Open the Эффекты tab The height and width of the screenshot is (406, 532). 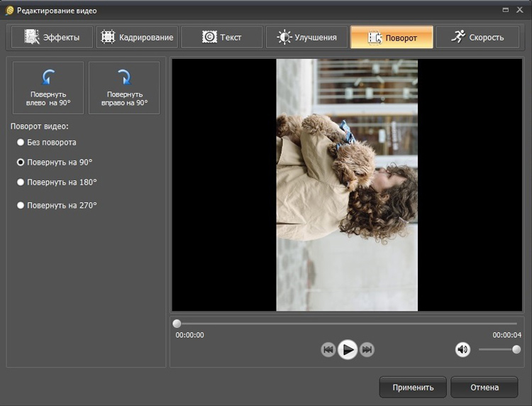point(52,38)
